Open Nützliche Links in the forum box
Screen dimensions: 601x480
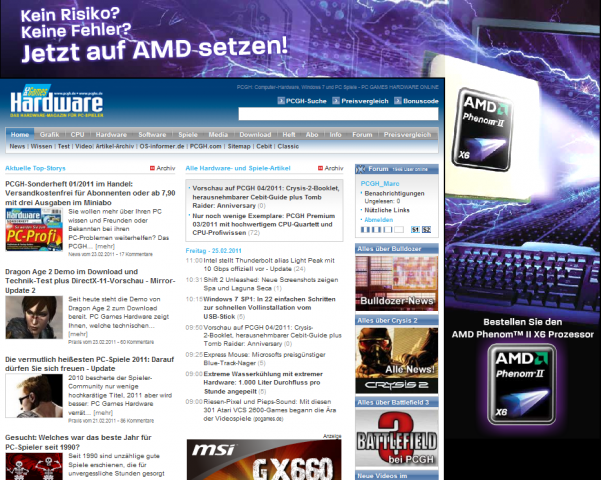click(x=387, y=210)
